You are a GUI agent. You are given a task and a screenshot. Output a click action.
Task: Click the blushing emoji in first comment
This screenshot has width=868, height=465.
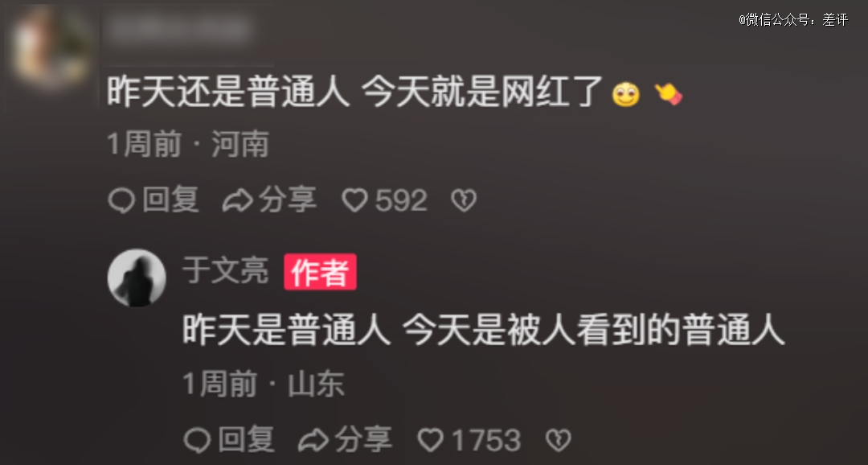(626, 94)
